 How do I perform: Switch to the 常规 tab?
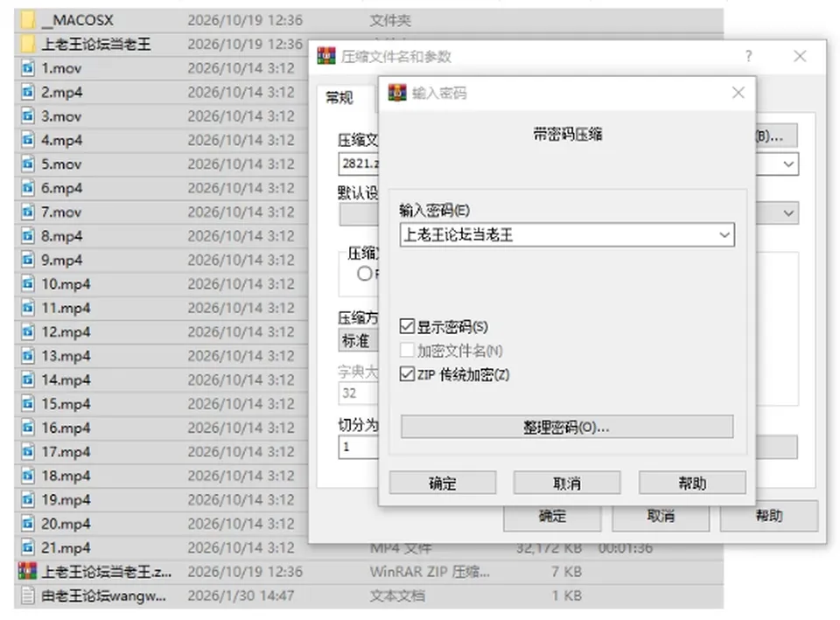(339, 97)
